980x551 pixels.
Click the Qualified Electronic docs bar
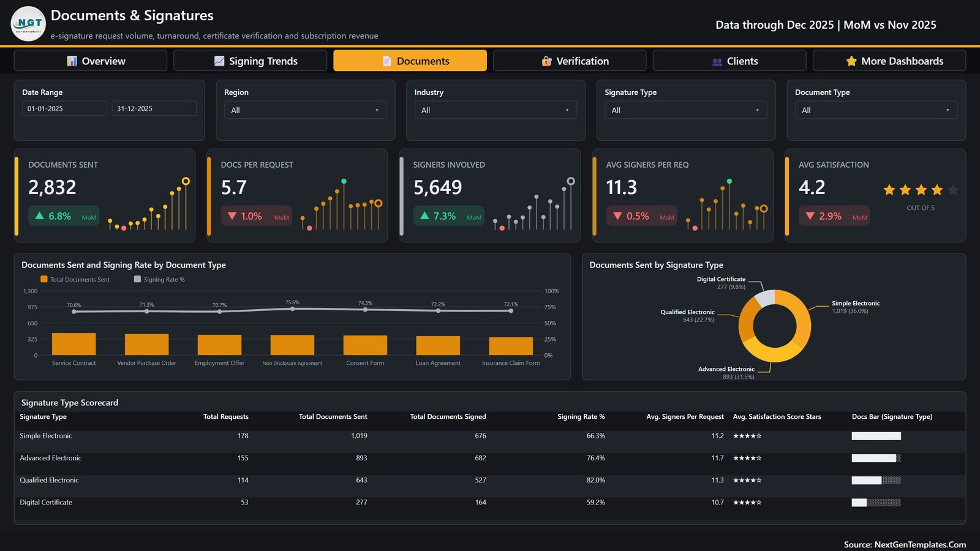tap(876, 481)
